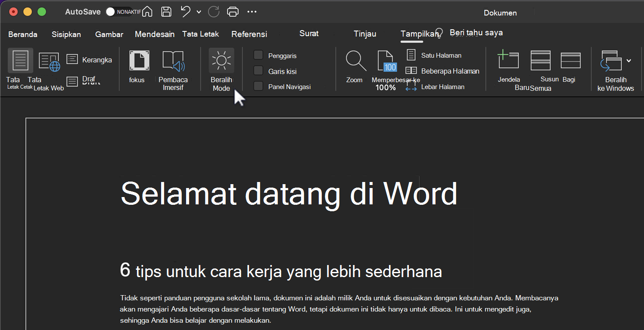
Task: Print the document via printer icon
Action: click(x=233, y=12)
